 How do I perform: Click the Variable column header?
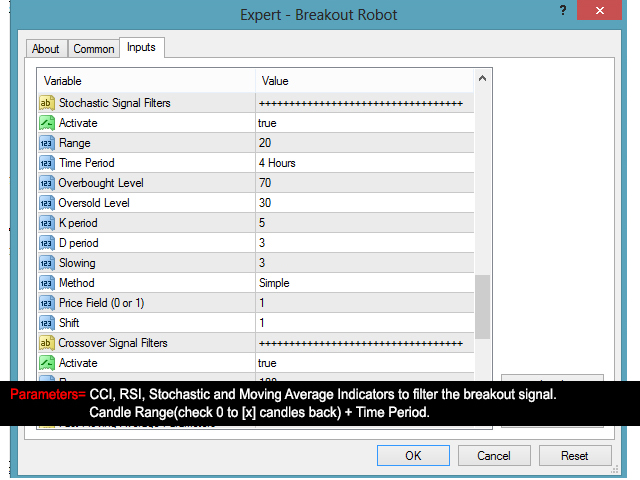(x=62, y=81)
